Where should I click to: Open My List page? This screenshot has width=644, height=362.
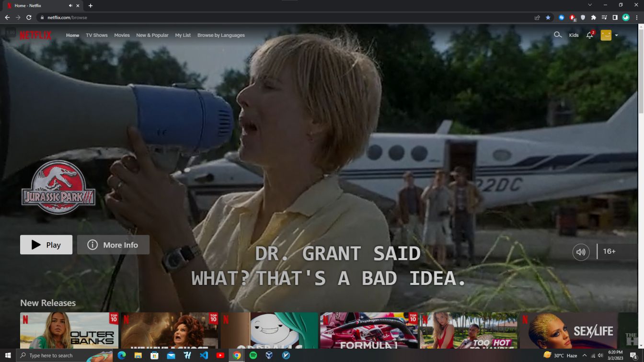point(183,35)
